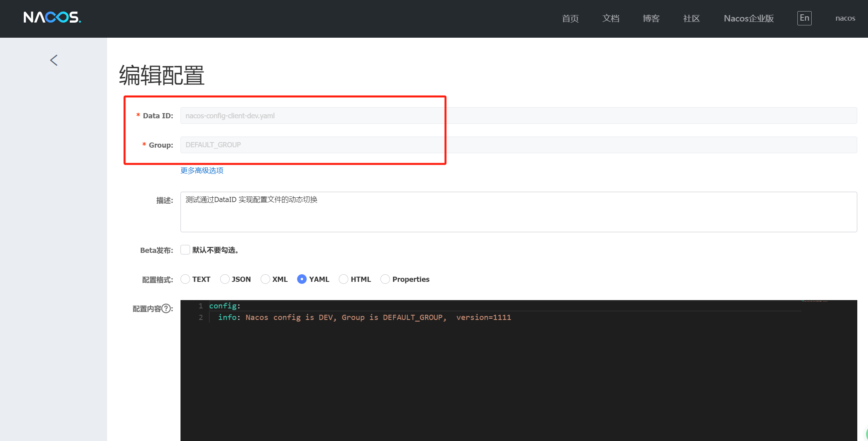868x441 pixels.
Task: Click the back arrow icon
Action: (54, 60)
